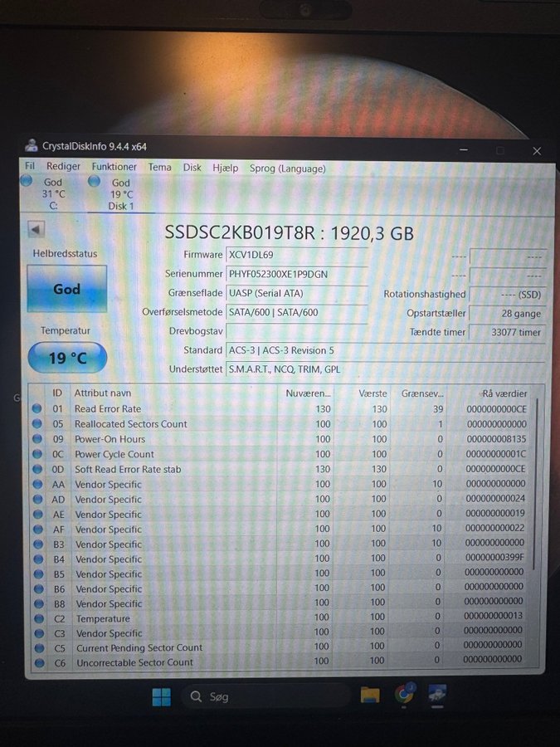Click the status dot for Read Error Rate
The image size is (560, 747).
[37, 408]
